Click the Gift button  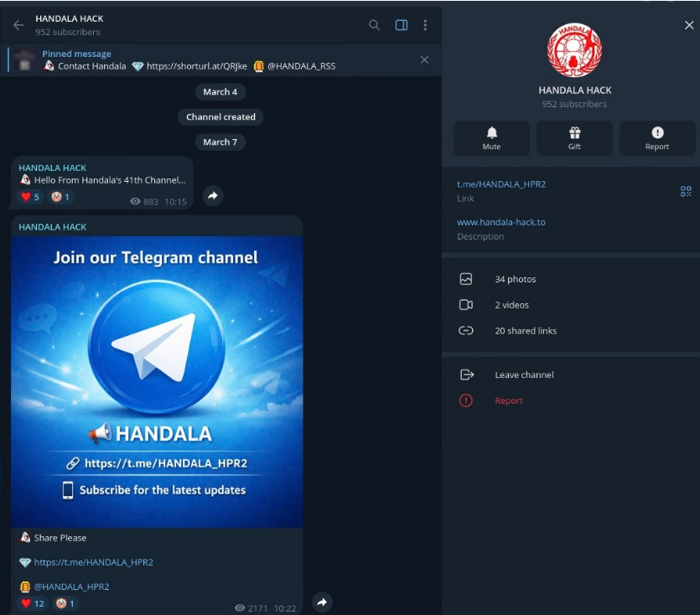pyautogui.click(x=574, y=138)
